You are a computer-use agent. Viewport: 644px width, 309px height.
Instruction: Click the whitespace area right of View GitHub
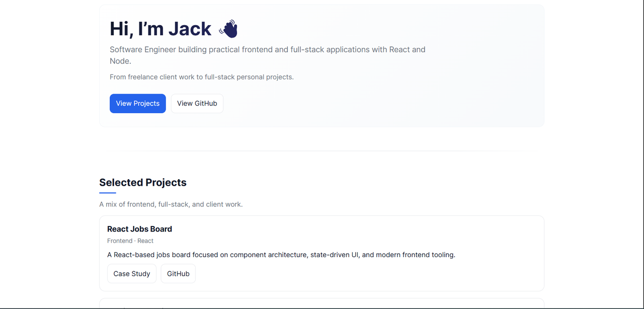tap(352, 103)
